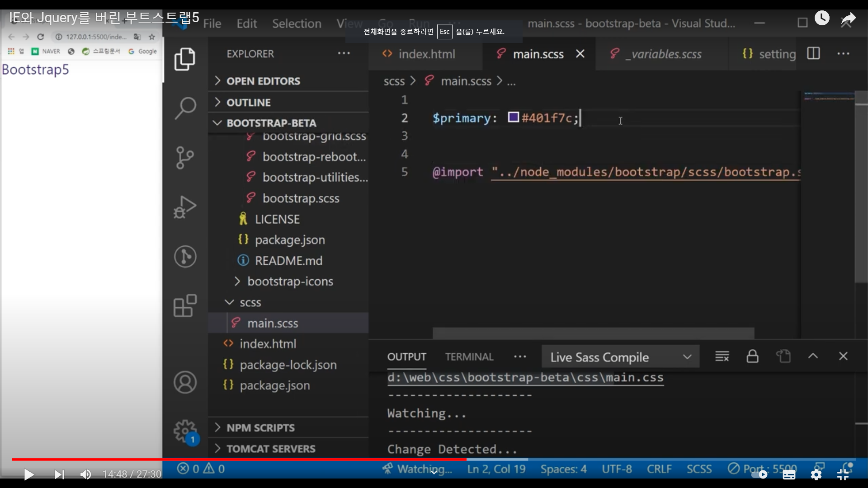Open the Live Sass Compile output dropdown
The width and height of the screenshot is (868, 488).
(620, 357)
